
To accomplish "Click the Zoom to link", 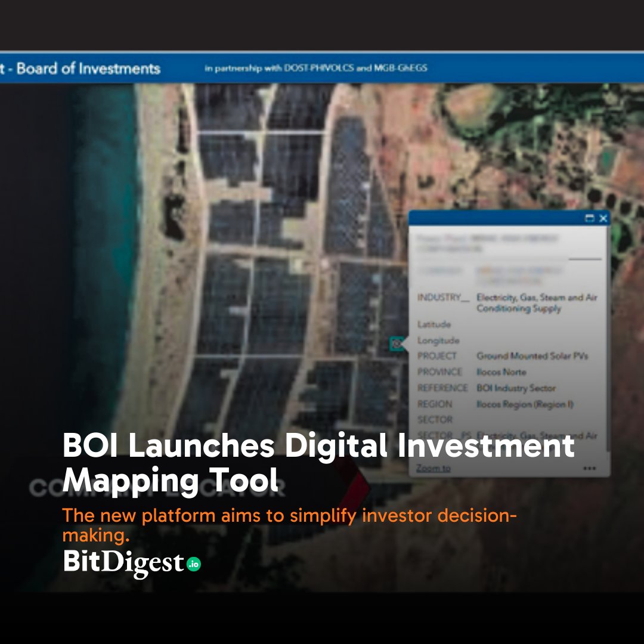I will tap(434, 468).
